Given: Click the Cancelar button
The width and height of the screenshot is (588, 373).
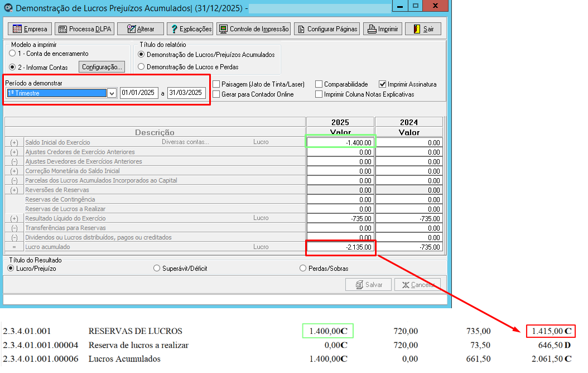Looking at the screenshot, I should pyautogui.click(x=418, y=285).
